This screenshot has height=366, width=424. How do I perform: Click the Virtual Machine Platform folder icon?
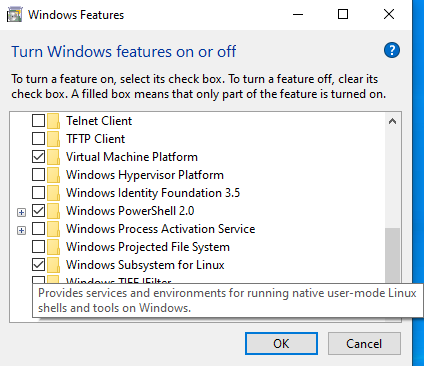(53, 157)
